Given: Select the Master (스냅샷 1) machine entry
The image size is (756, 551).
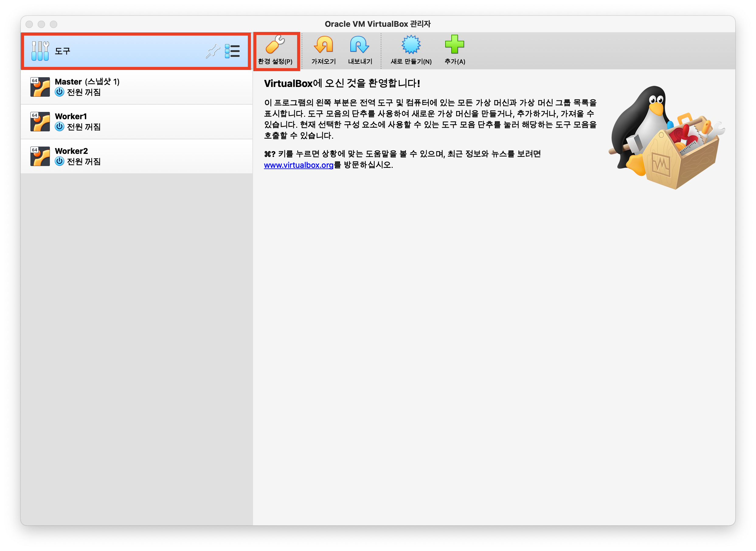Looking at the screenshot, I should click(87, 82).
